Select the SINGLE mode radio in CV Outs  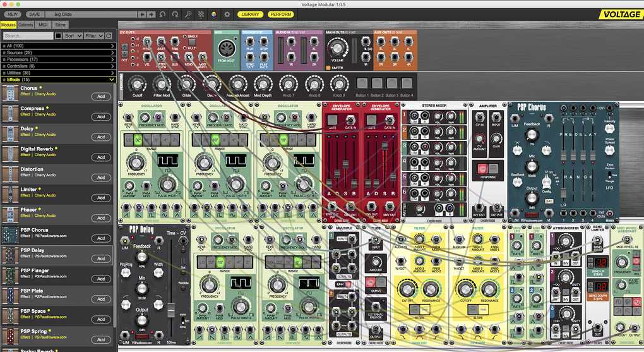click(x=184, y=37)
